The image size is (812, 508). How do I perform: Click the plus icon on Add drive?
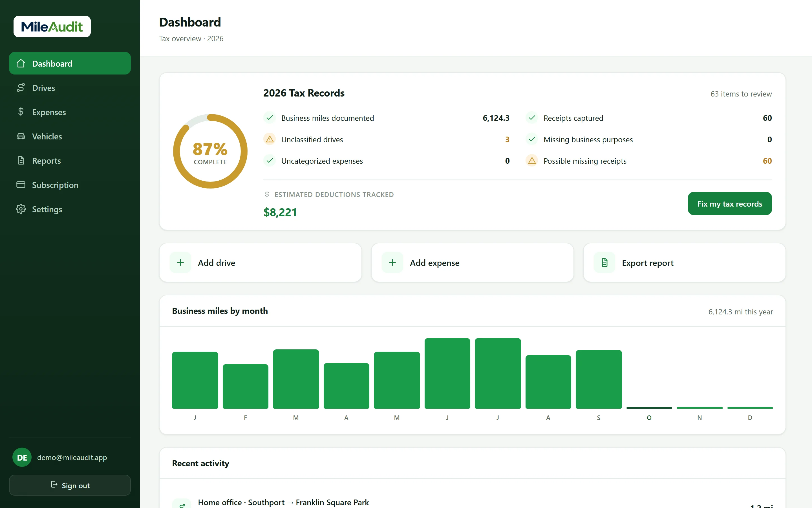pos(180,262)
